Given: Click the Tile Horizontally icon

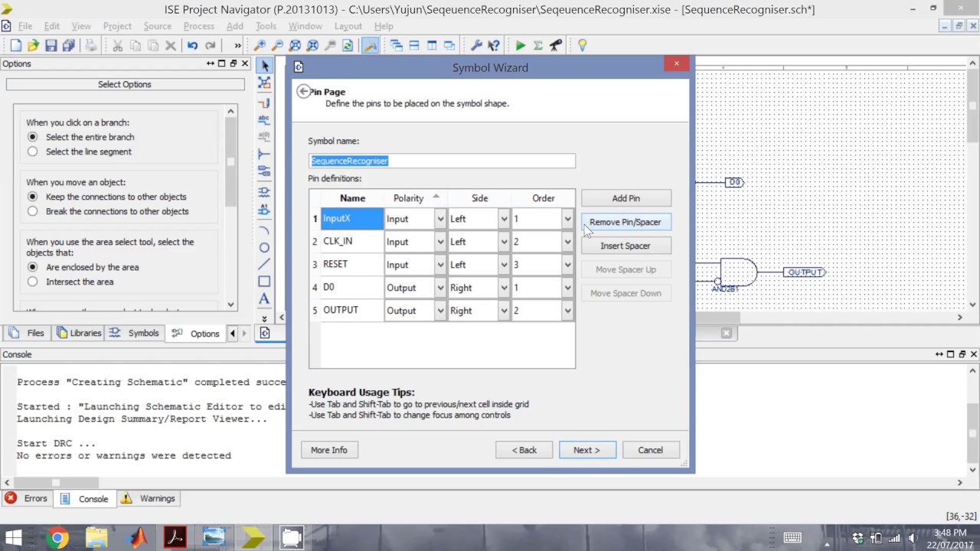Looking at the screenshot, I should (414, 46).
